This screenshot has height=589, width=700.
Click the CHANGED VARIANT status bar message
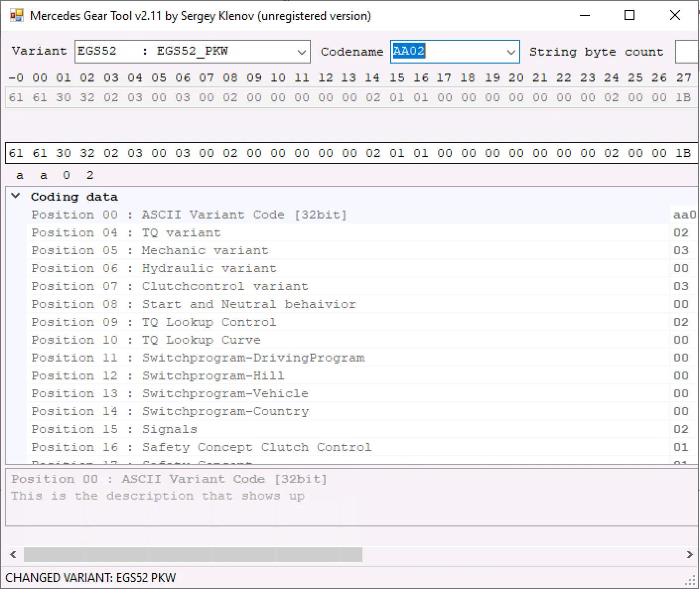[x=90, y=578]
